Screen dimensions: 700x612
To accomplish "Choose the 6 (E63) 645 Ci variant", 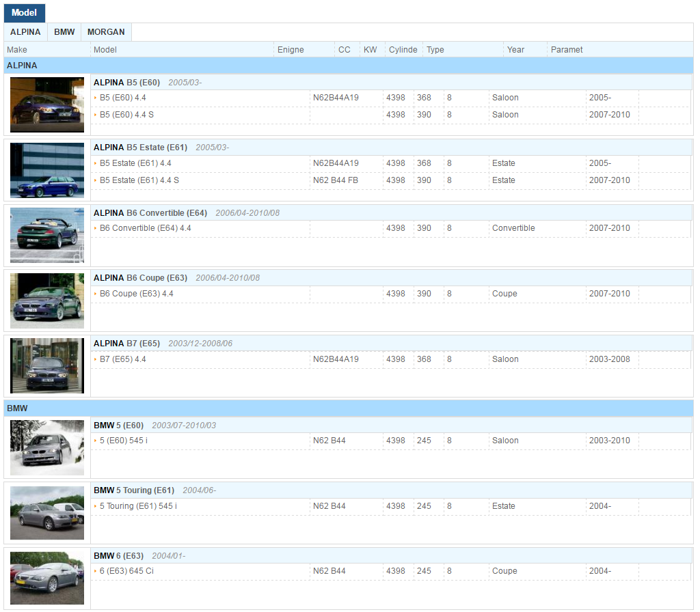I will click(126, 571).
